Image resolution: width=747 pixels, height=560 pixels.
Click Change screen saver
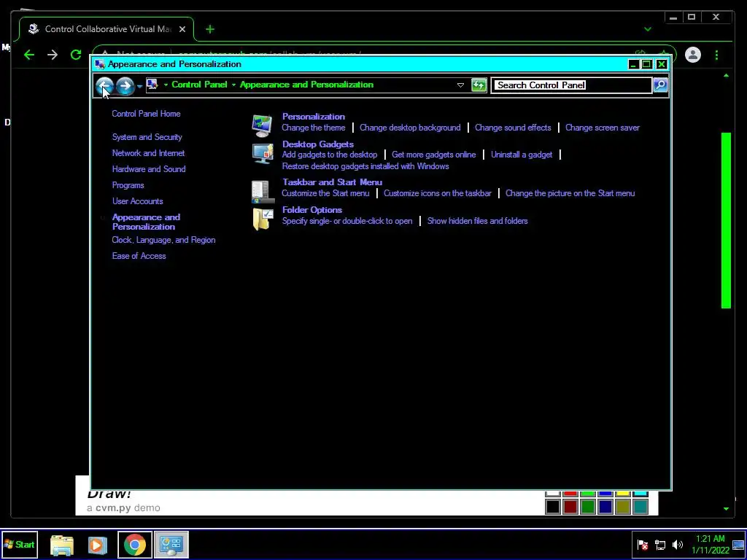(x=602, y=128)
